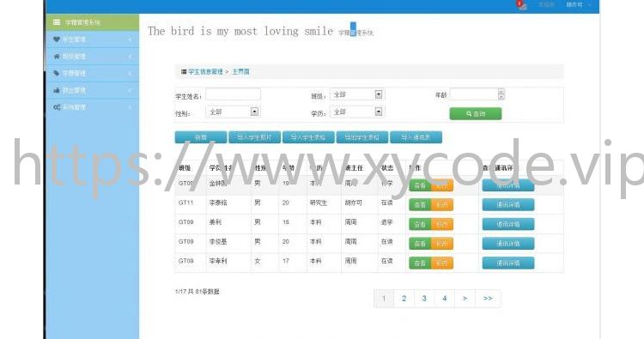Click the blue 通讯详情 button in last row

pyautogui.click(x=508, y=263)
